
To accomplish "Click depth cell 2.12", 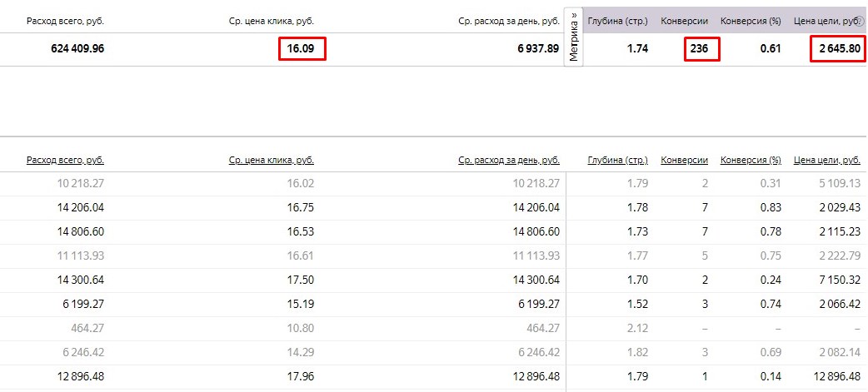I will (638, 329).
